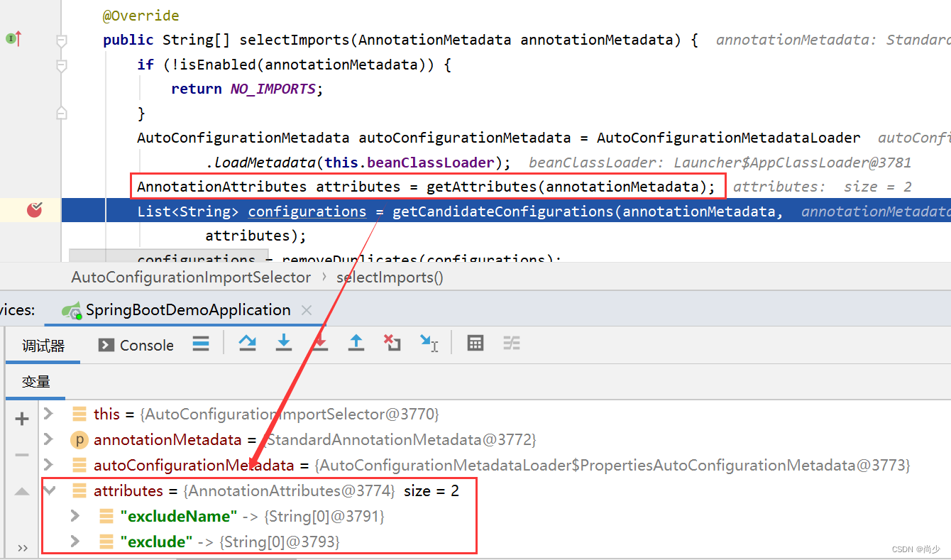951x560 pixels.
Task: Click the override method gutter icon
Action: (x=13, y=39)
